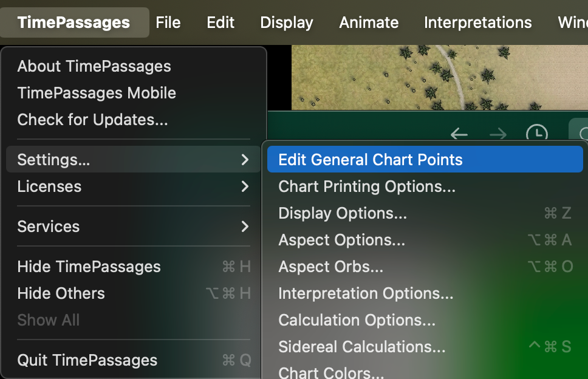Click the forward arrow toolbar icon
Screen dimensions: 588x379
point(498,134)
